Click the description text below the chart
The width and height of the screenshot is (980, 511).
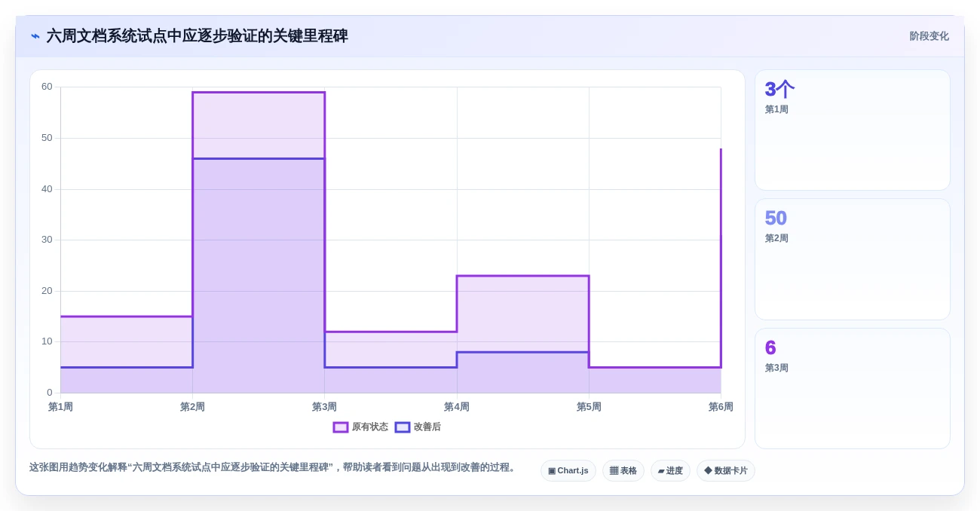point(274,467)
